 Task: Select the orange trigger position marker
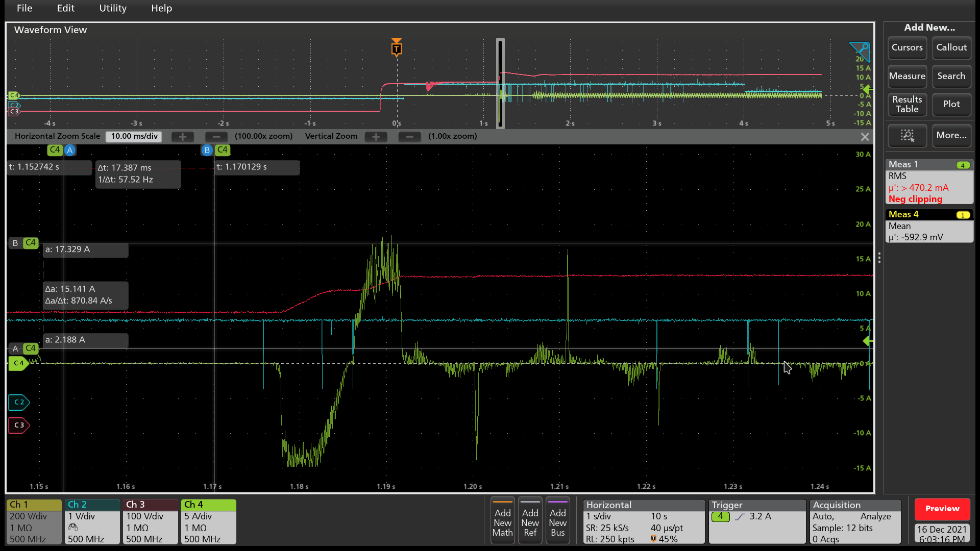(397, 48)
